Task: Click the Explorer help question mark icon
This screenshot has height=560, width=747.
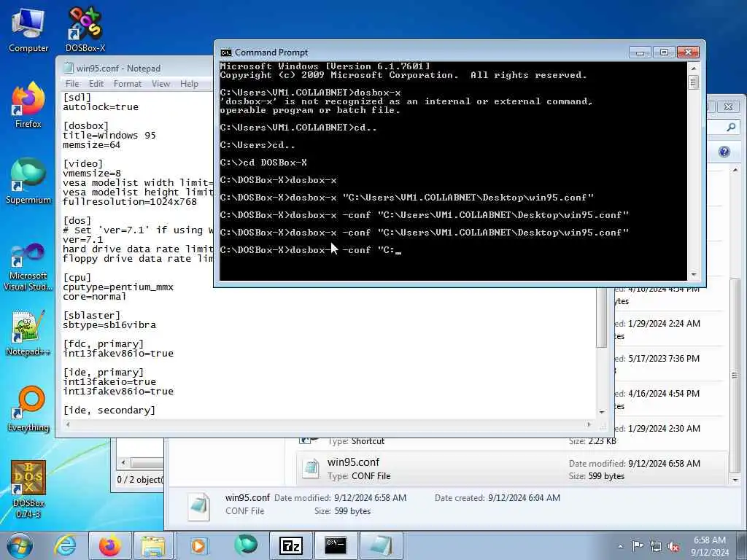Action: [724, 152]
